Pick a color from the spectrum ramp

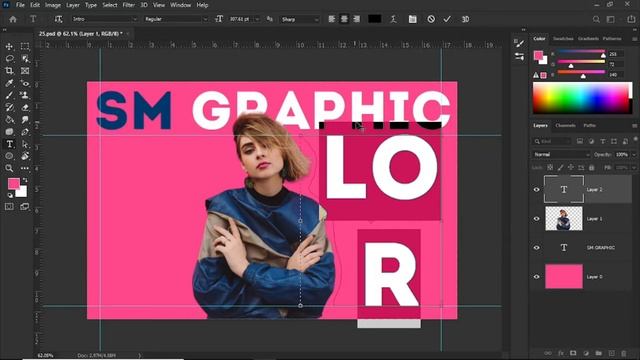582,98
